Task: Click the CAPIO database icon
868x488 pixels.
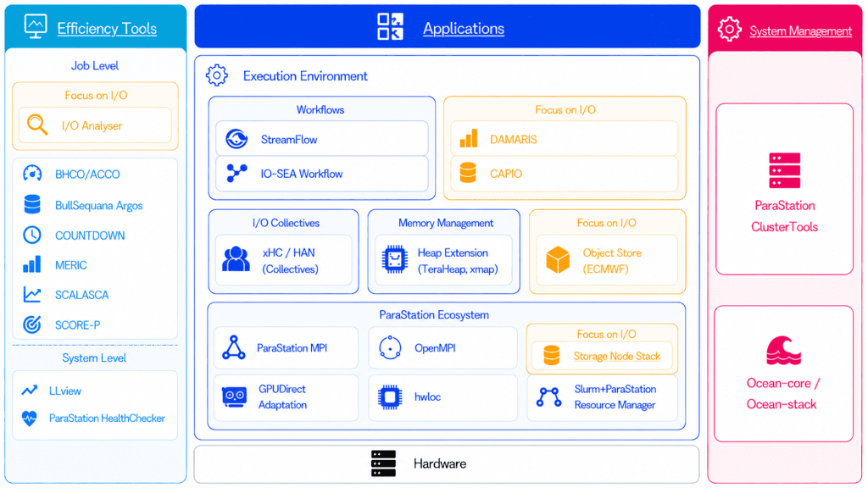Action: (468, 173)
